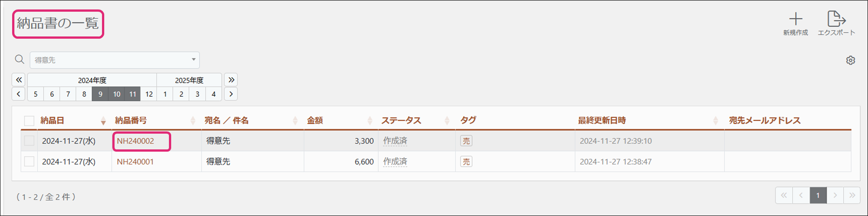Click the 売 tag on NH240002 row

click(x=466, y=141)
